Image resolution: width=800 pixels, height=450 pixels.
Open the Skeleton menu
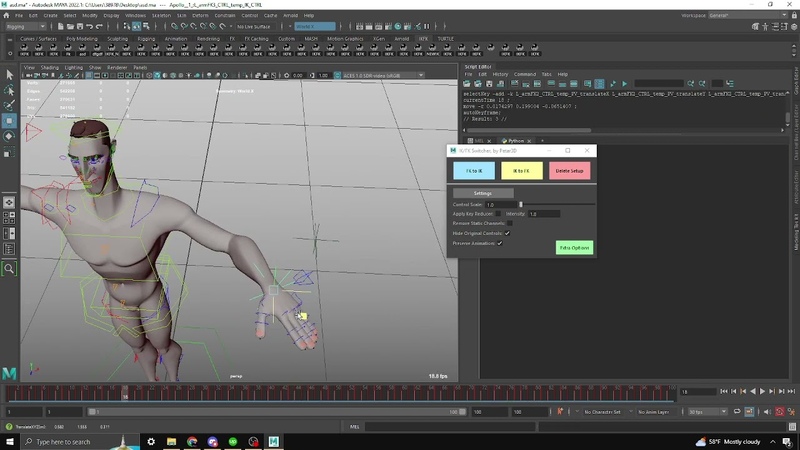coord(161,15)
